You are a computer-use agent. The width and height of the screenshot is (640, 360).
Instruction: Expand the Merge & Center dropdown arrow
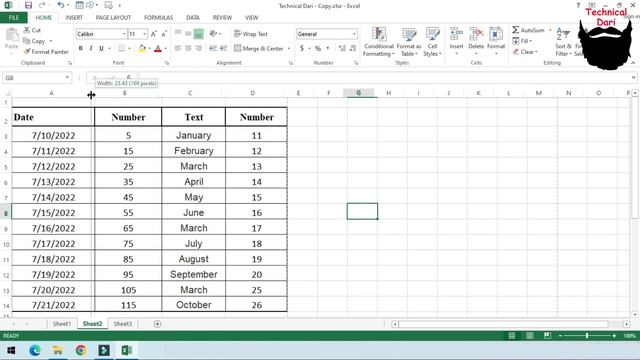point(289,48)
